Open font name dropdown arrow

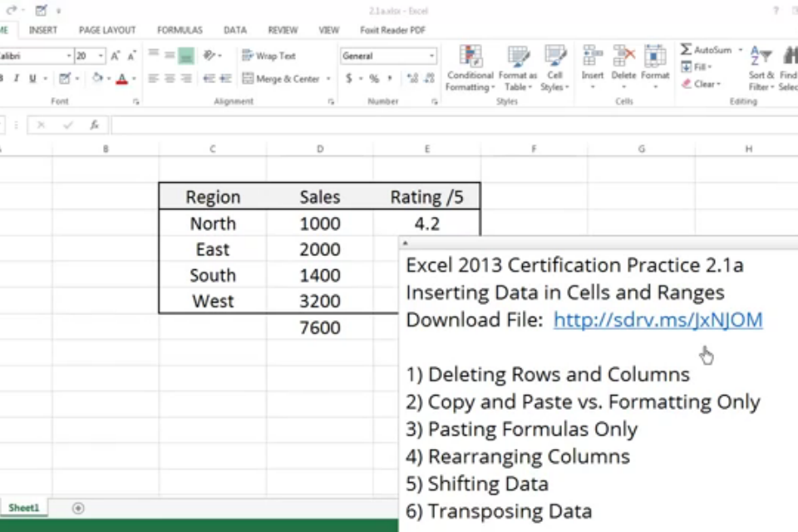click(69, 56)
